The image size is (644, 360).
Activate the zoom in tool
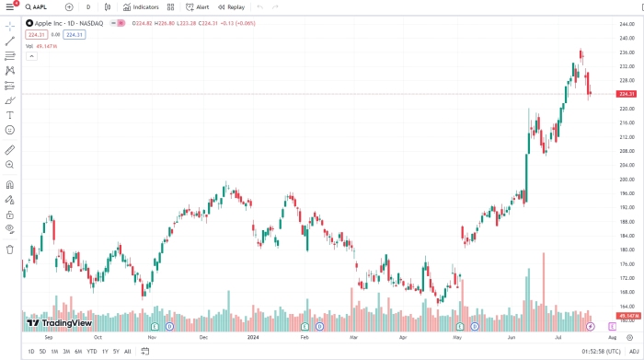[x=10, y=165]
